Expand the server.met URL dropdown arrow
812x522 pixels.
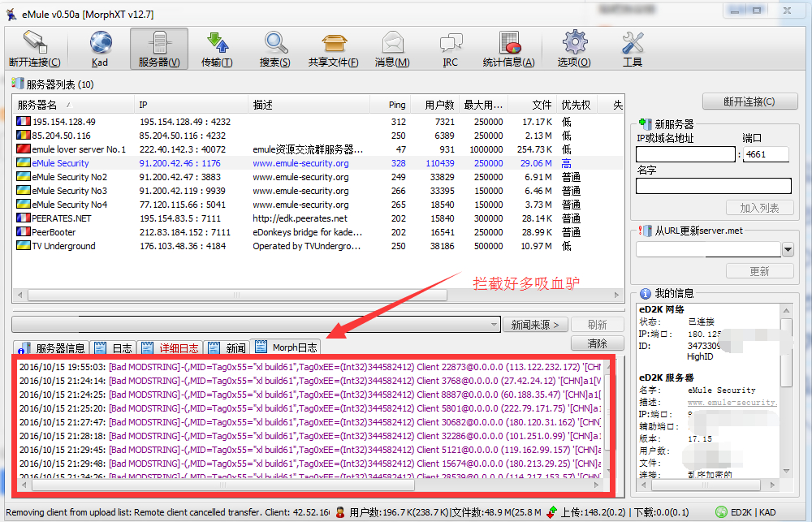[788, 249]
